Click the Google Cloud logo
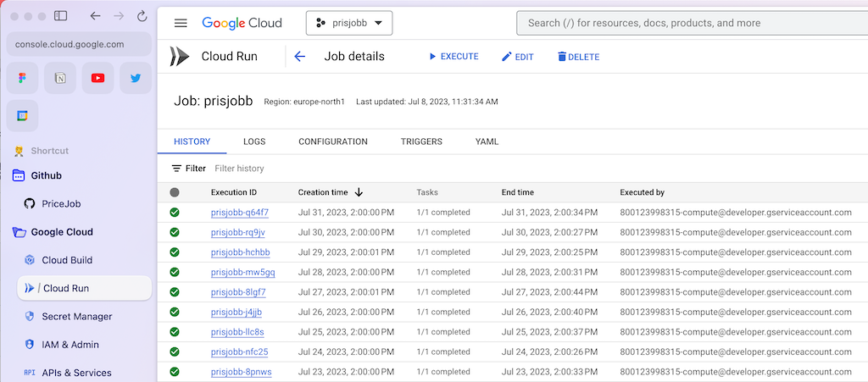This screenshot has width=868, height=382. click(242, 23)
